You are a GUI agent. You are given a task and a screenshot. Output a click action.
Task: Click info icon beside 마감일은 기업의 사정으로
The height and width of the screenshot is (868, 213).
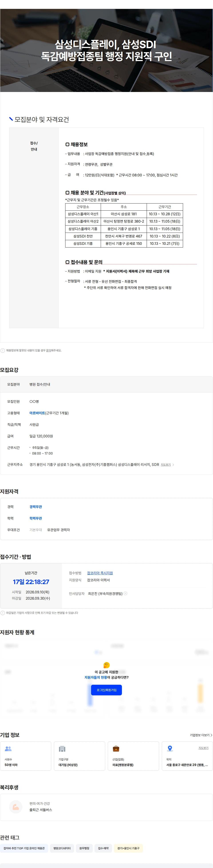3,613
